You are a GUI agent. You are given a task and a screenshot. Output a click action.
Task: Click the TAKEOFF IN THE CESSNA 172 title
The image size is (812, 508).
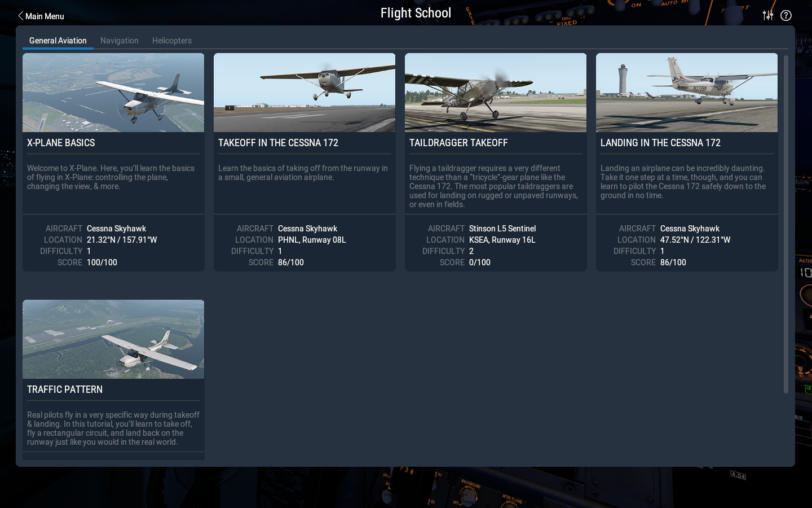[278, 143]
